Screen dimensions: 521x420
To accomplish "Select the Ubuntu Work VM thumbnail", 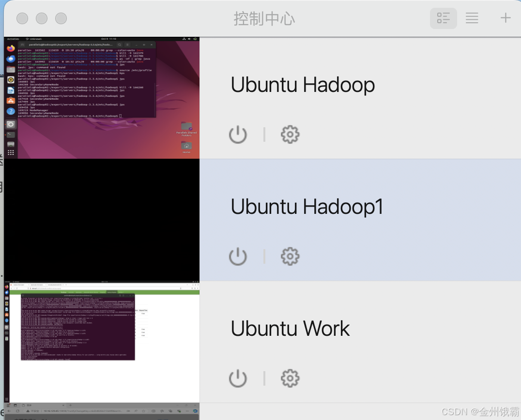I will point(102,342).
